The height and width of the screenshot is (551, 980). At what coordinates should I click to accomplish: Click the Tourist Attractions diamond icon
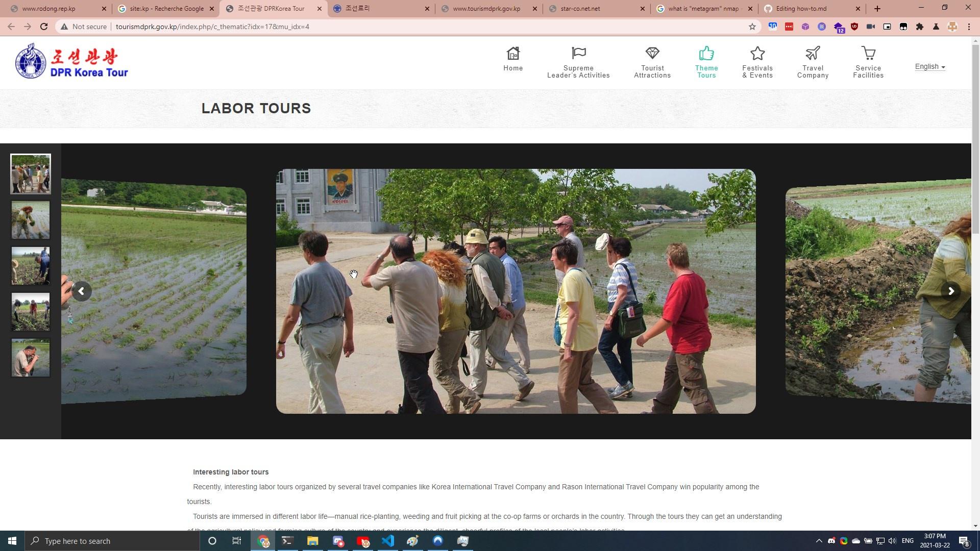(x=652, y=54)
